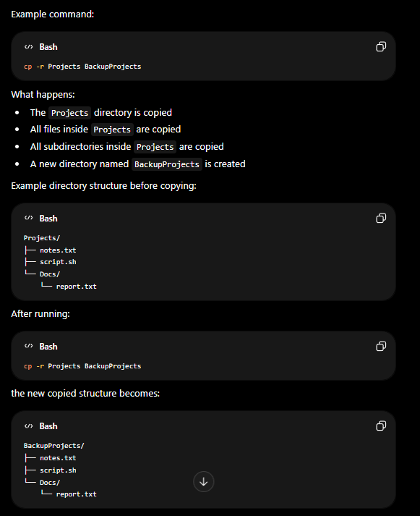Copy the first cp -r command code block
The image size is (420, 516).
[381, 47]
